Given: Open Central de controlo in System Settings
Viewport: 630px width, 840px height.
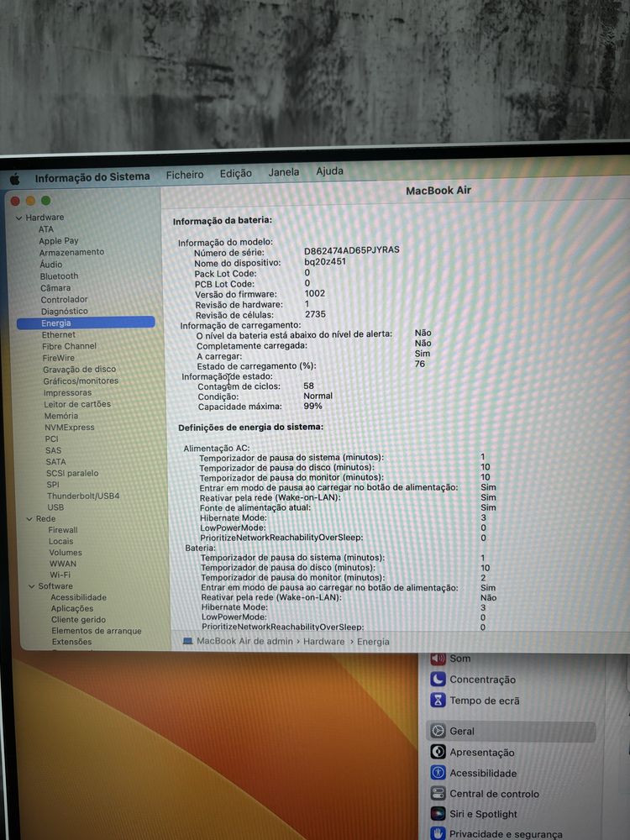Looking at the screenshot, I should pos(486,795).
